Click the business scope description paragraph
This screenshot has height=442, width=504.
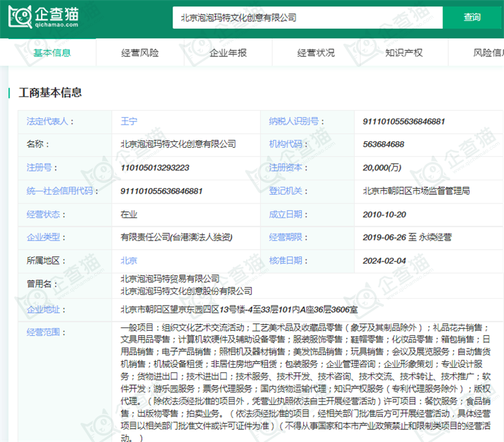click(306, 382)
